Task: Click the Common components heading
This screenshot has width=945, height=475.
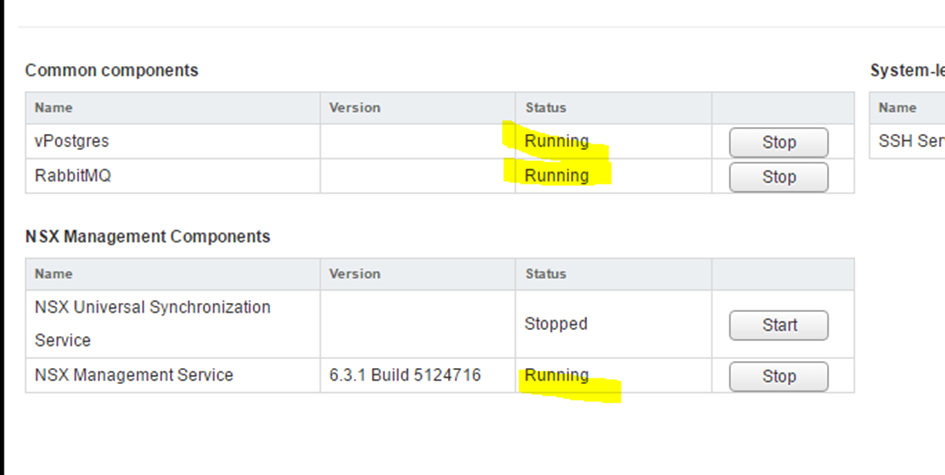Action: click(x=111, y=71)
